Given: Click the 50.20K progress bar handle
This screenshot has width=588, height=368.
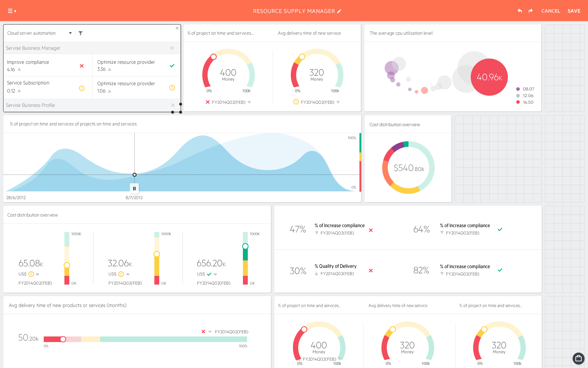Looking at the screenshot, I should click(x=63, y=339).
